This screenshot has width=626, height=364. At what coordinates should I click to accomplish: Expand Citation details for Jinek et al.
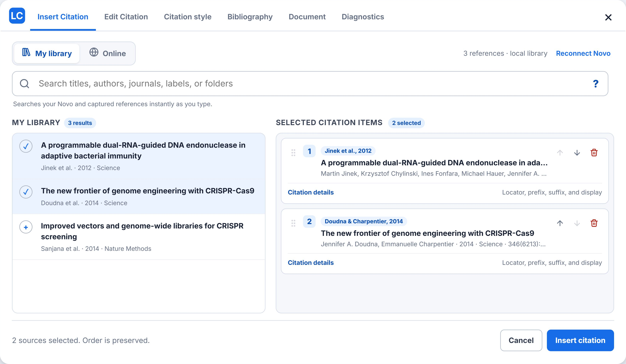(311, 192)
